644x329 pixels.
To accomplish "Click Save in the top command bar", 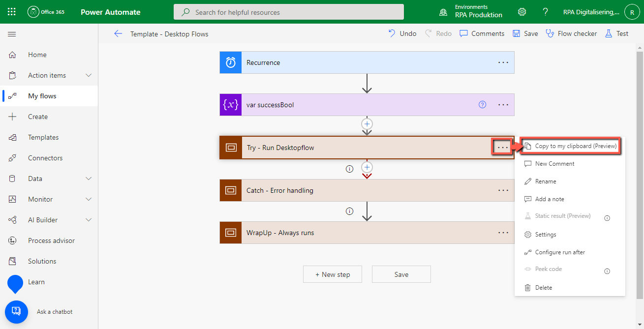I will click(525, 33).
